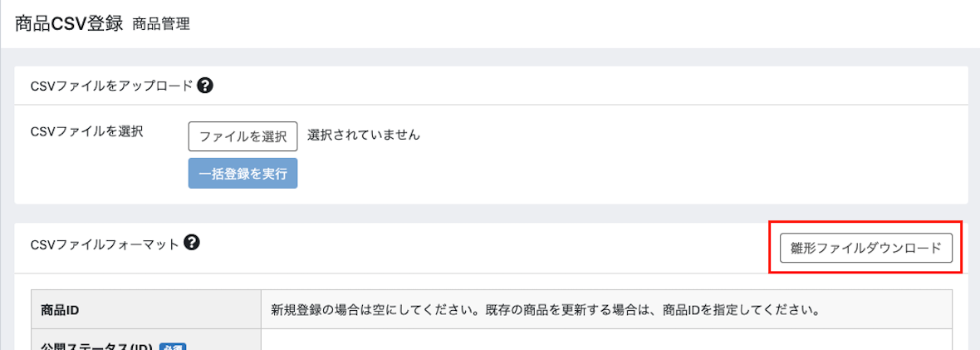The image size is (980, 350).
Task: Download template via 雛形ファイルダウンロード
Action: [x=865, y=248]
